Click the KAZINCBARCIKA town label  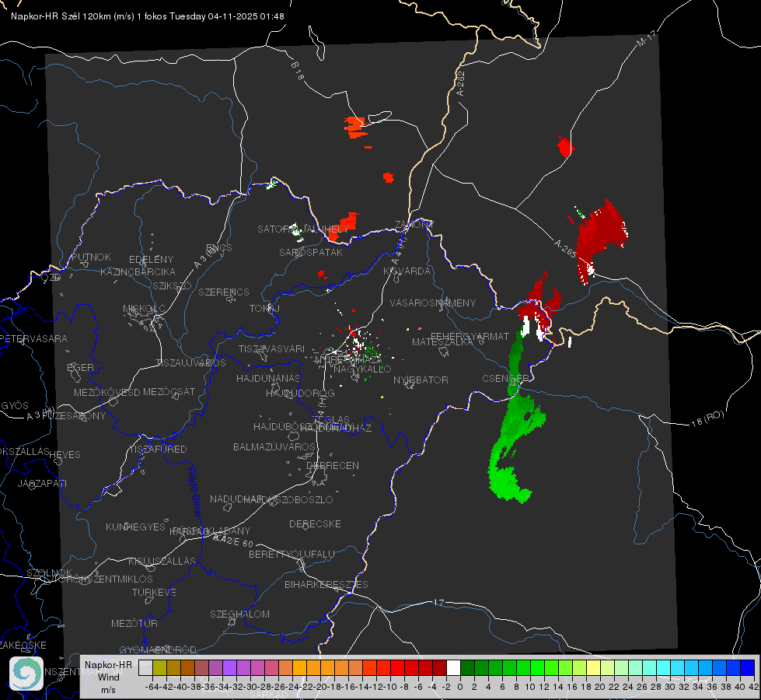point(138,271)
